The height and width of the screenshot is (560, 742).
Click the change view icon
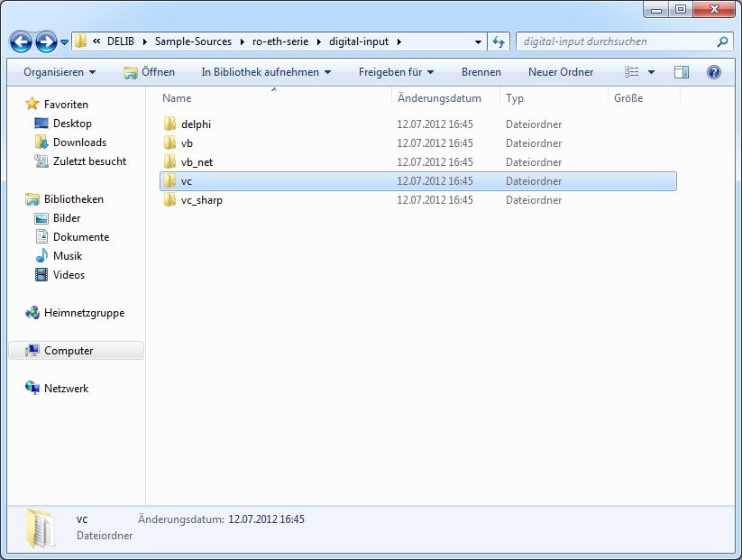click(632, 72)
